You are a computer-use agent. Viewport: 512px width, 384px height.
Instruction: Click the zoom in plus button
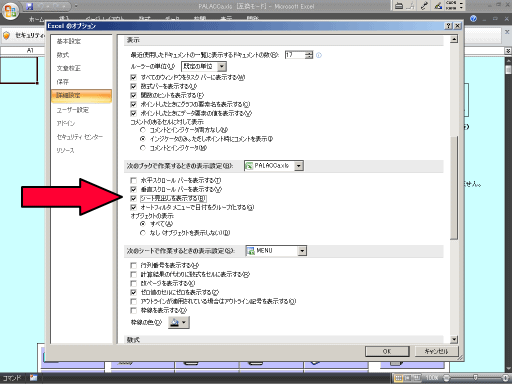(506, 378)
